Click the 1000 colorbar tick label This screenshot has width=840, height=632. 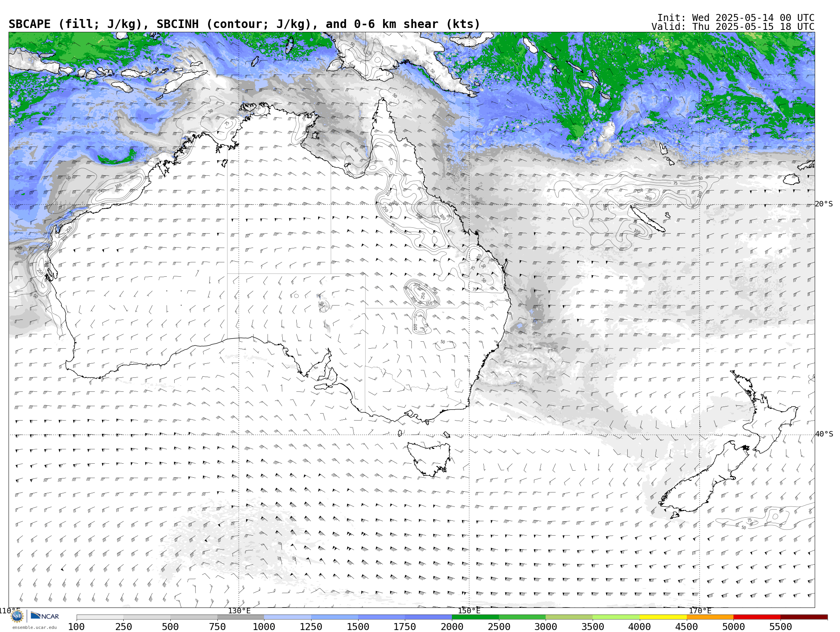pos(264,627)
